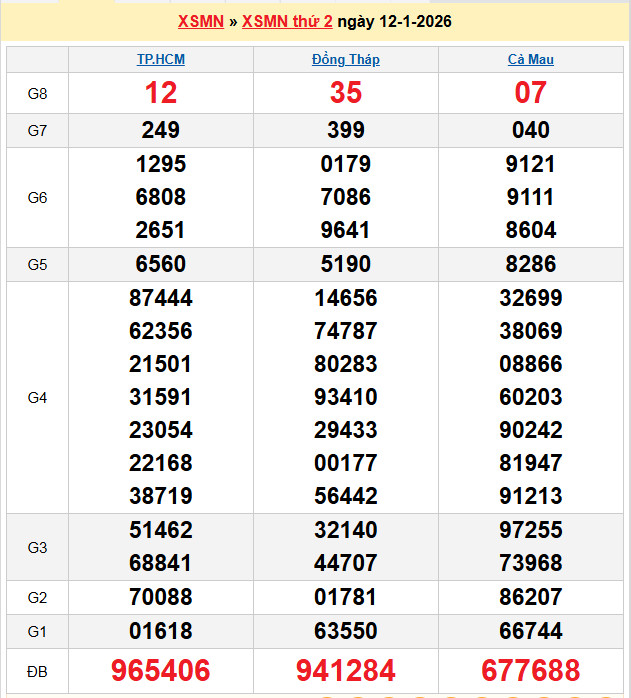Image resolution: width=631 pixels, height=698 pixels.
Task: Click the Đồng Tháp special prize 941284
Action: click(346, 670)
